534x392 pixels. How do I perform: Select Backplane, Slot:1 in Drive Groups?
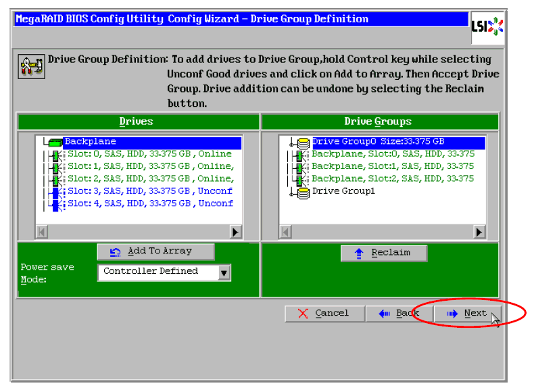click(393, 166)
